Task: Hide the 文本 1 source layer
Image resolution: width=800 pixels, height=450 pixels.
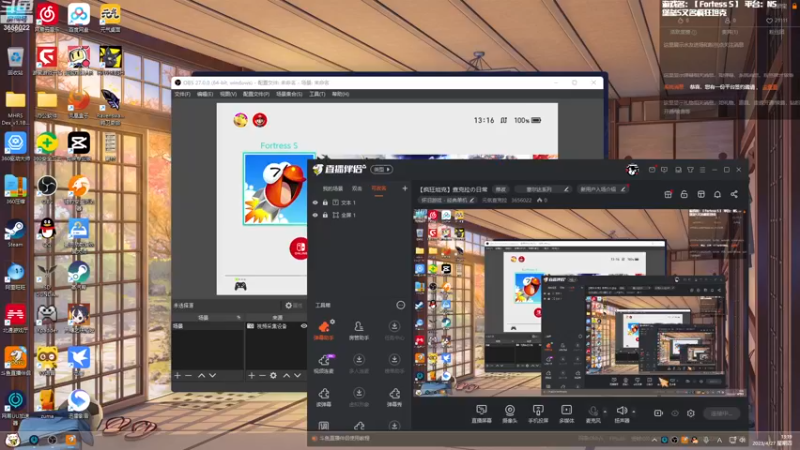Action: (315, 203)
